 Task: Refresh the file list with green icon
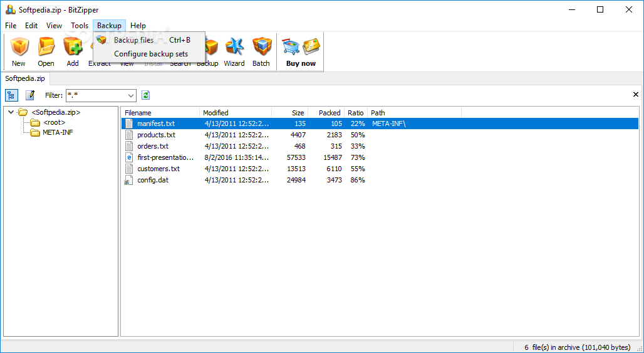(x=145, y=95)
